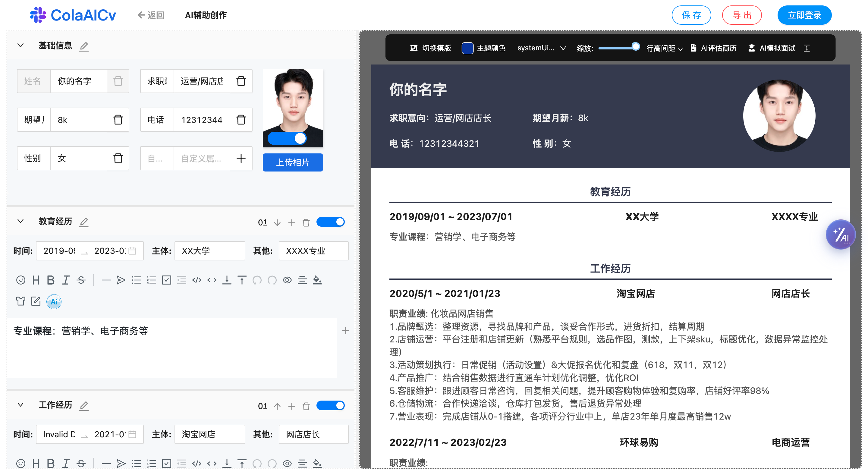The width and height of the screenshot is (868, 469).
Task: Open AI模拟面试 in preview toolbar
Action: 772,48
